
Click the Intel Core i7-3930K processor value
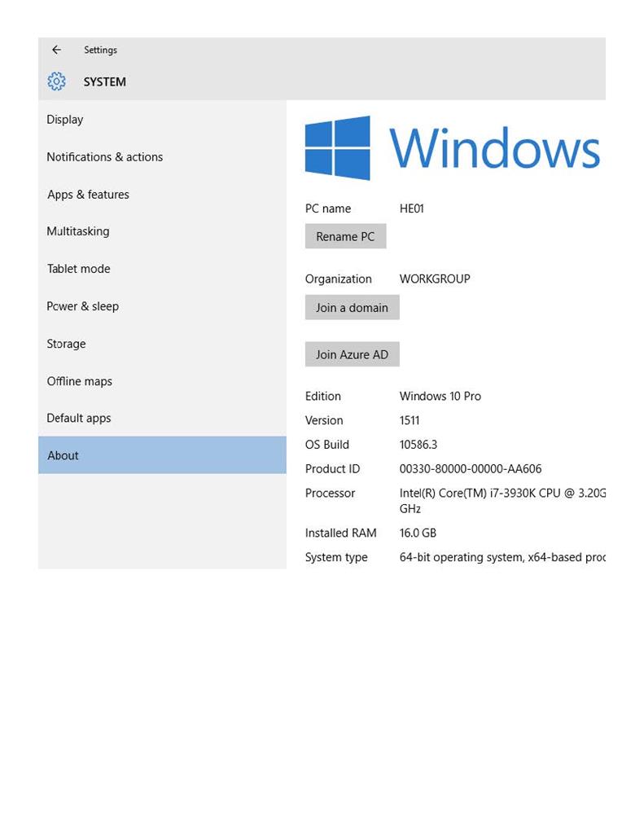coord(502,501)
